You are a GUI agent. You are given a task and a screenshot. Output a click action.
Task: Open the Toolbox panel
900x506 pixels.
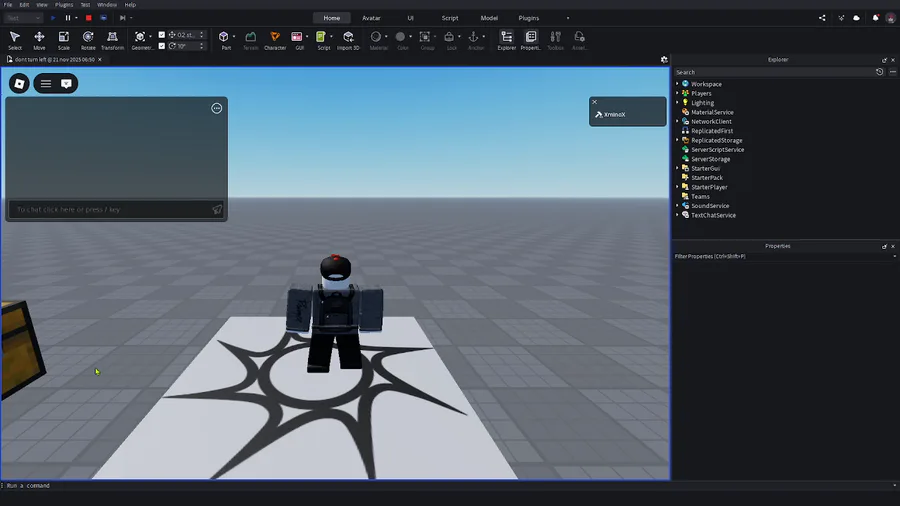556,40
